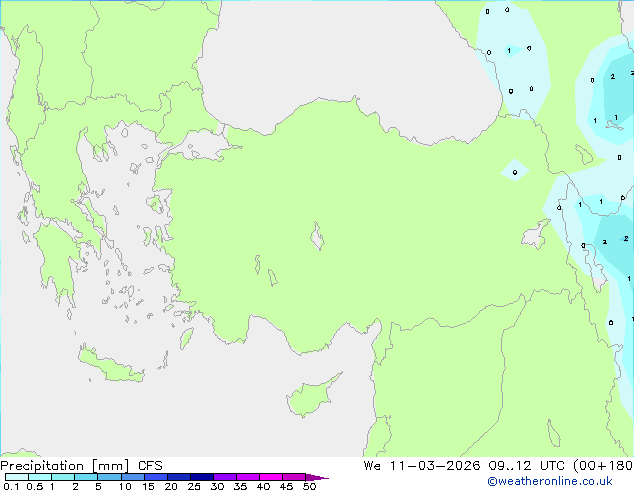Click the legend label 50

click(309, 486)
